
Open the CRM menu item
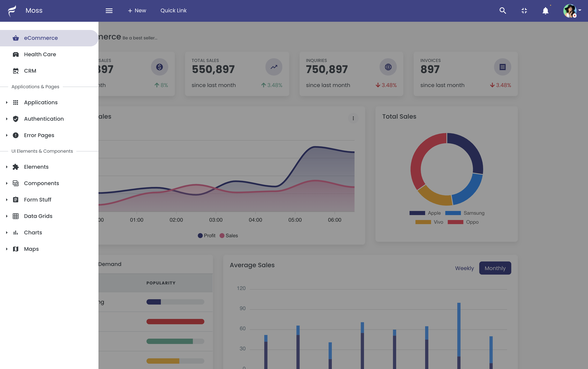(49, 71)
